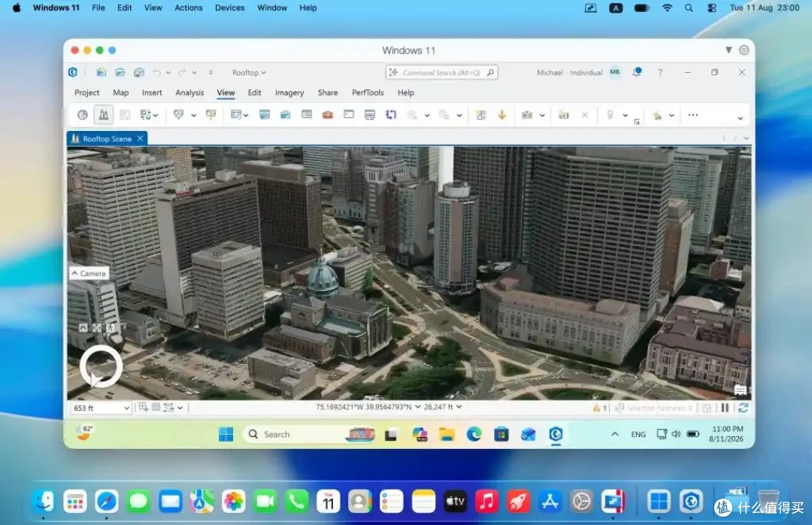Refresh the scene view

743,408
